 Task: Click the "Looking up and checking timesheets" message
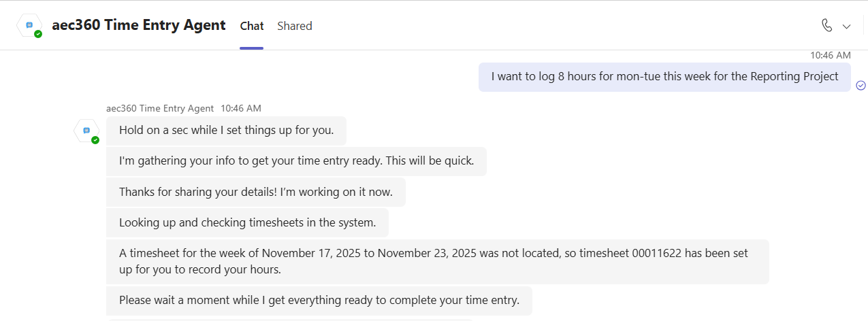point(247,222)
